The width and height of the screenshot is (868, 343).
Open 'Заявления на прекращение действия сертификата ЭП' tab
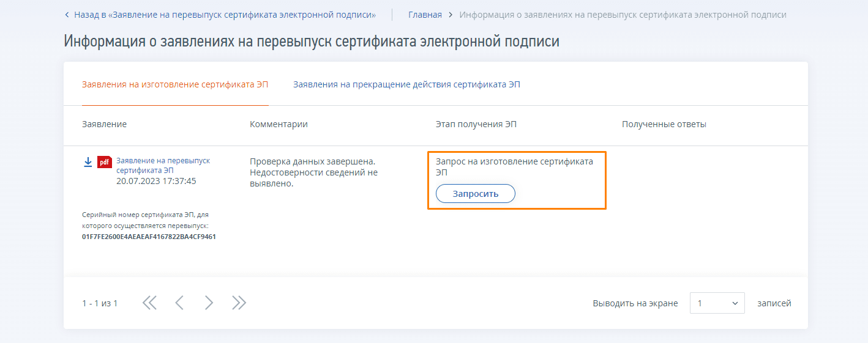tap(406, 84)
